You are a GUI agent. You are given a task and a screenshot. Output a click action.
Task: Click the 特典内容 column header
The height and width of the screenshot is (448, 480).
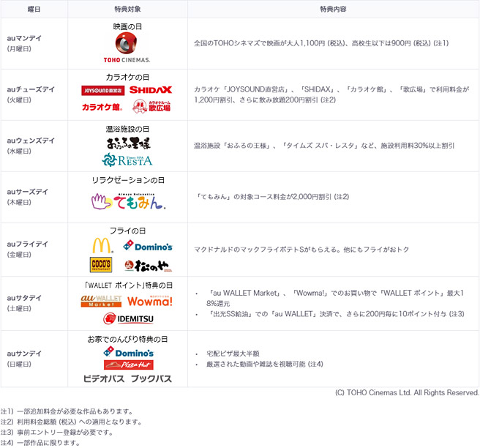[x=333, y=10]
